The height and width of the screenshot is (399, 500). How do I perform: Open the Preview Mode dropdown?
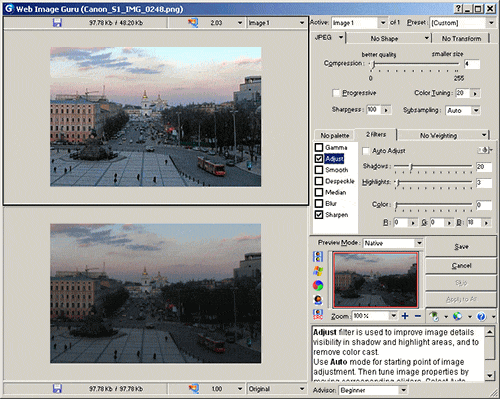419,243
